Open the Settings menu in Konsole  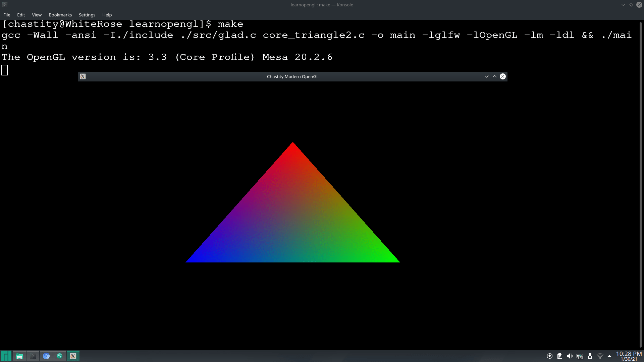[x=87, y=15]
